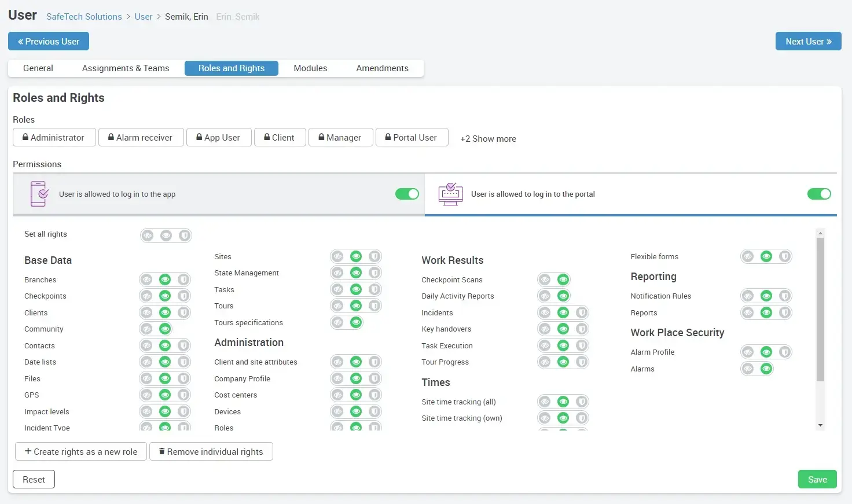Click the shield icon for Reports

coord(784,313)
